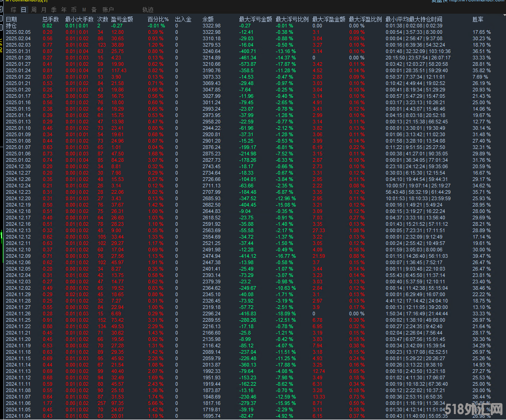Image resolution: width=506 pixels, height=420 pixels.
Task: Click profit amount 117.43
Action: pyautogui.click(x=119, y=70)
